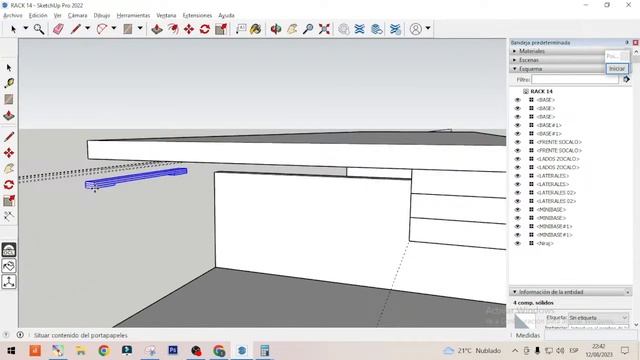Click the Filtro search field

[575, 80]
